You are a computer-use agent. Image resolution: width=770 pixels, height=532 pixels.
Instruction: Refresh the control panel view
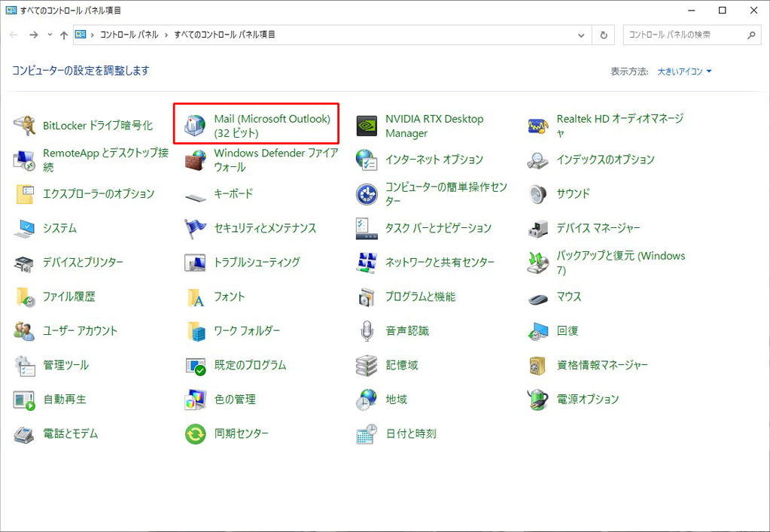coord(604,35)
